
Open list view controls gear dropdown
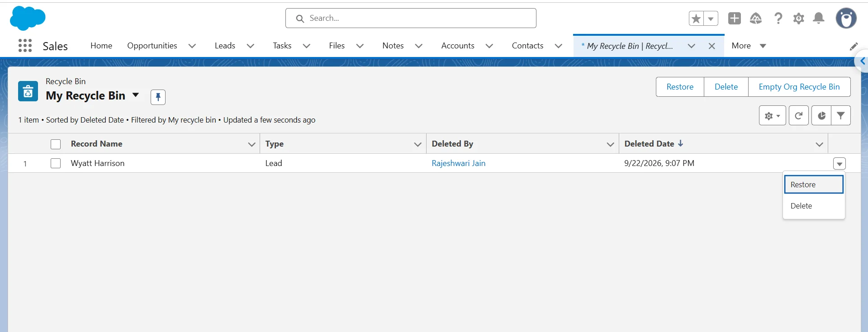(x=773, y=116)
